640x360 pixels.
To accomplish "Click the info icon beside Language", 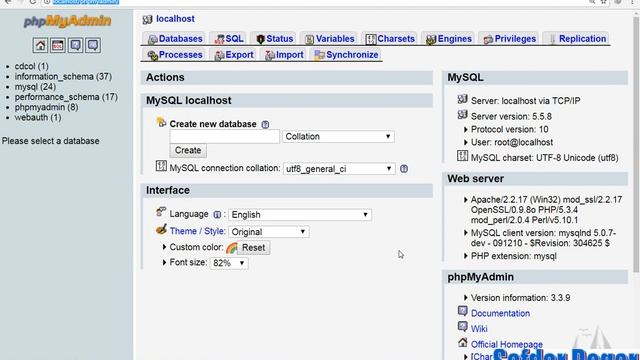I will (x=217, y=215).
